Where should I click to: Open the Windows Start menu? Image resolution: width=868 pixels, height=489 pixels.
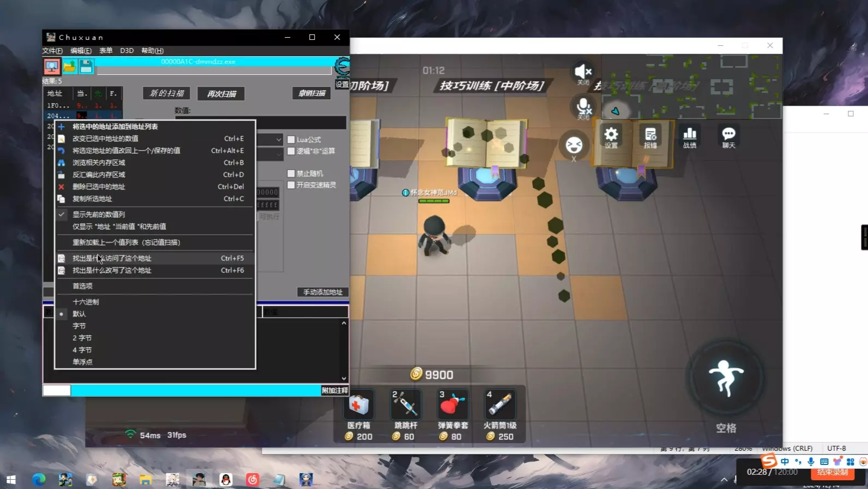[11, 480]
